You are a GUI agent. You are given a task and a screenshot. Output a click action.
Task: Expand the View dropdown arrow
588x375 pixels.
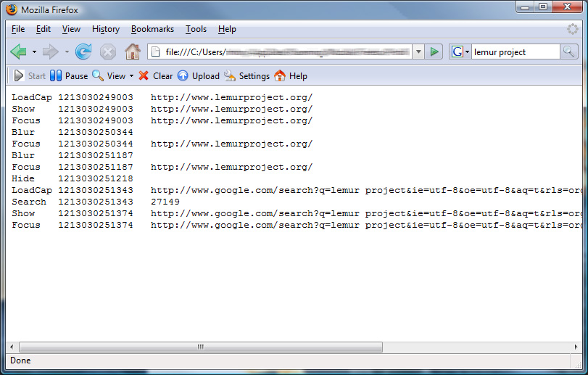point(131,75)
